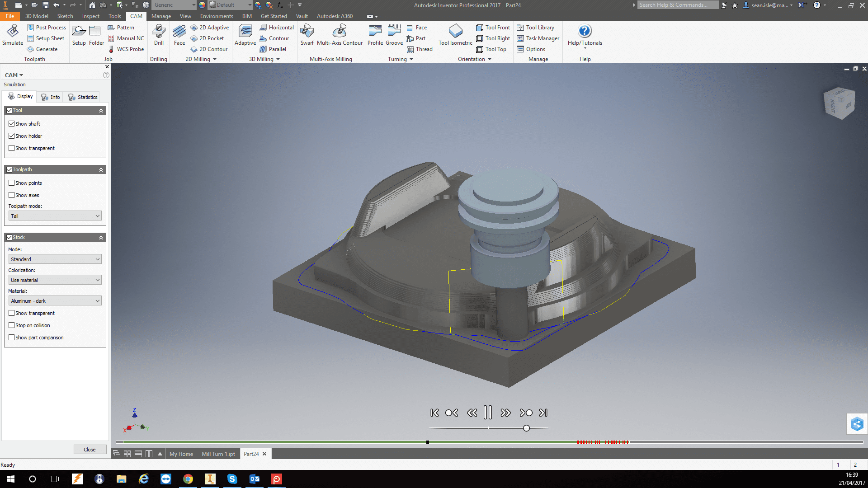
Task: Switch to the Statistics tab
Action: (83, 97)
